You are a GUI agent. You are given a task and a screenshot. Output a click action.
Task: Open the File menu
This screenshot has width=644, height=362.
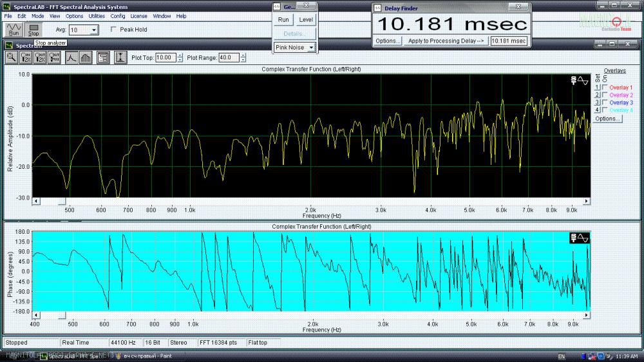pyautogui.click(x=8, y=16)
